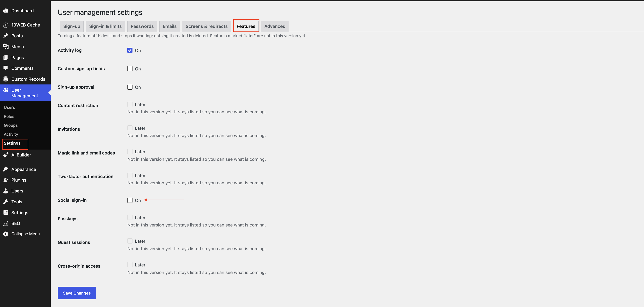Open Settings under User Management submenu
This screenshot has width=644, height=307.
click(12, 143)
